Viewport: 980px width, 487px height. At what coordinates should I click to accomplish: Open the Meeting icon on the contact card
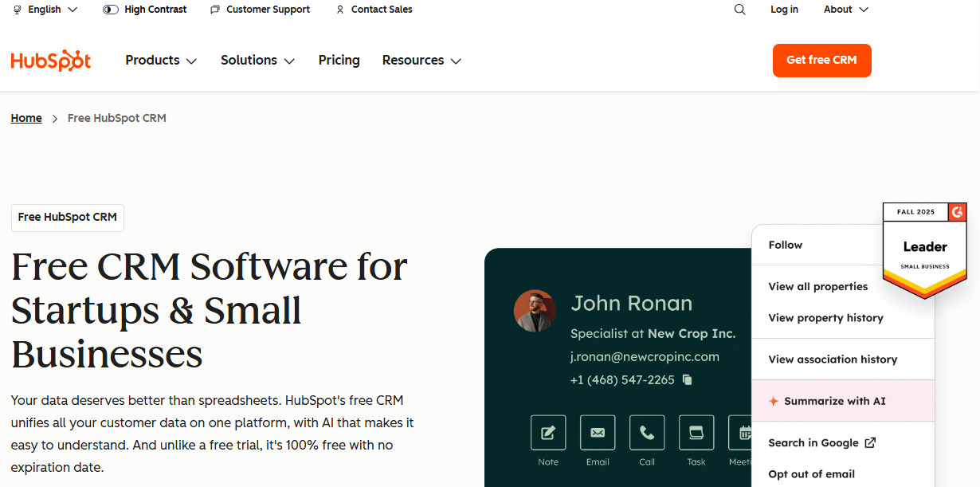click(x=744, y=433)
